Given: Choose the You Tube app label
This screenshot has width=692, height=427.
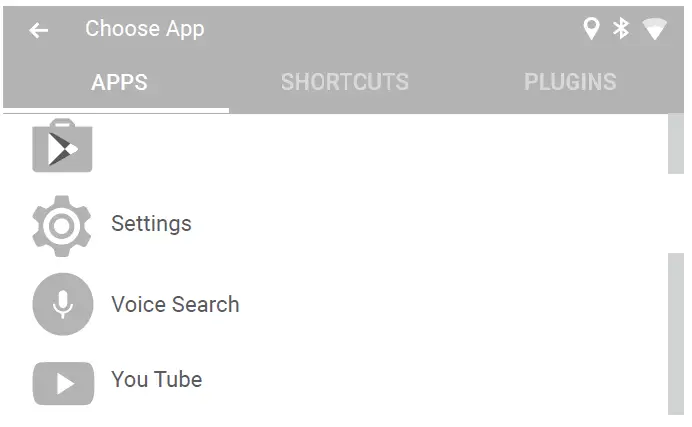Looking at the screenshot, I should (x=156, y=380).
